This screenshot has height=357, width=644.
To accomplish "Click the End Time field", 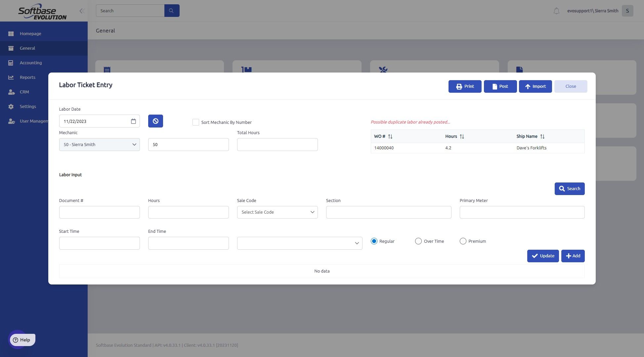I will (x=189, y=243).
